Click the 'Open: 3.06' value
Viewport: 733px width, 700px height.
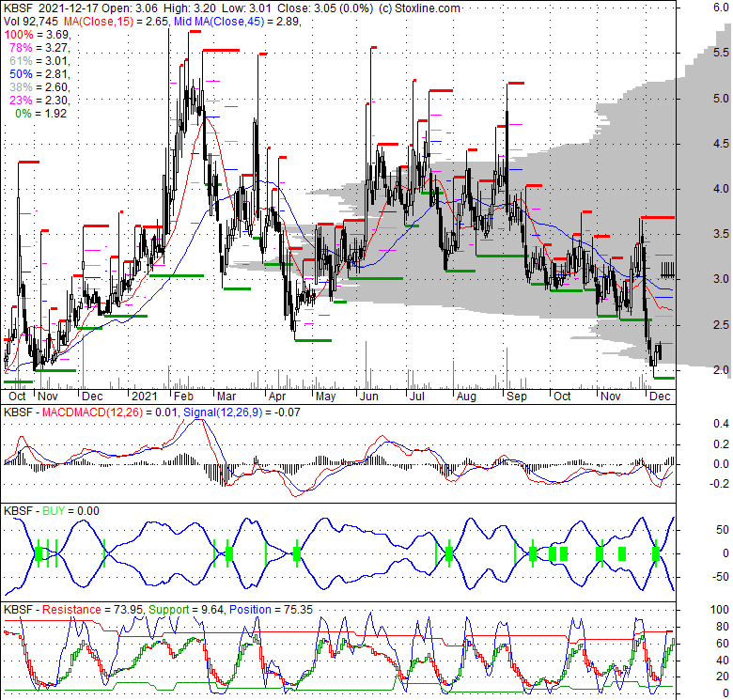pos(130,8)
